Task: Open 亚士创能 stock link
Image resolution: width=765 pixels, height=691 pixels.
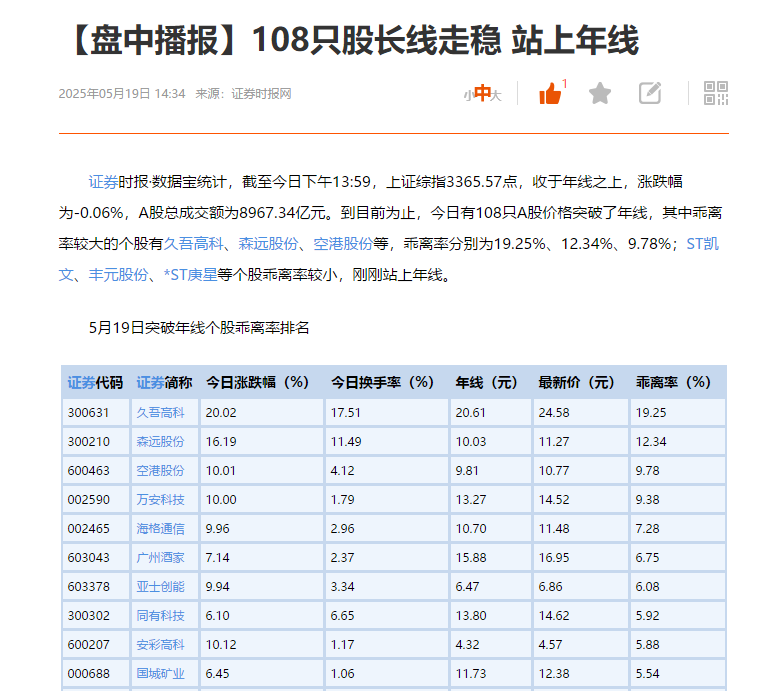Action: (161, 587)
